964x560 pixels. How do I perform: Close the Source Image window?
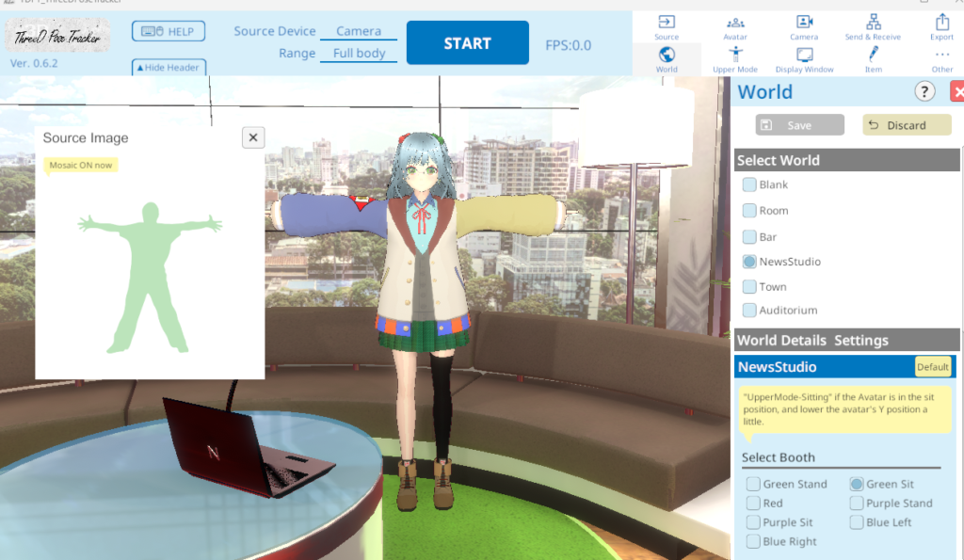[x=253, y=137]
